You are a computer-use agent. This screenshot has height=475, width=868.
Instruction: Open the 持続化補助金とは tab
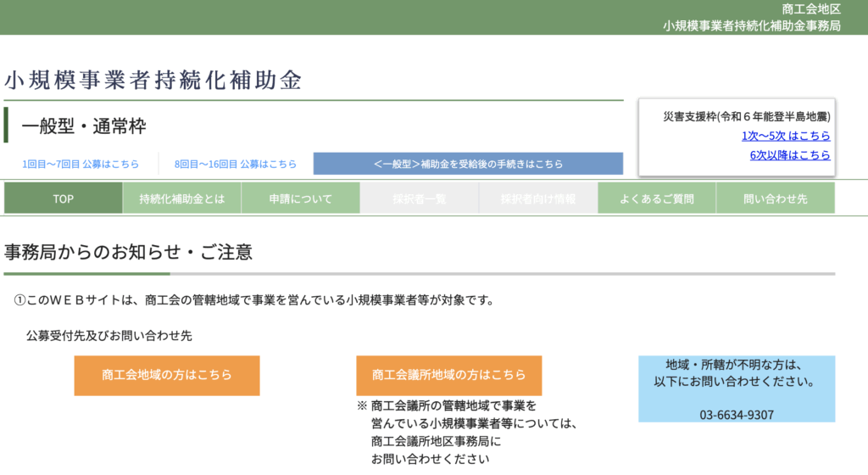(181, 198)
